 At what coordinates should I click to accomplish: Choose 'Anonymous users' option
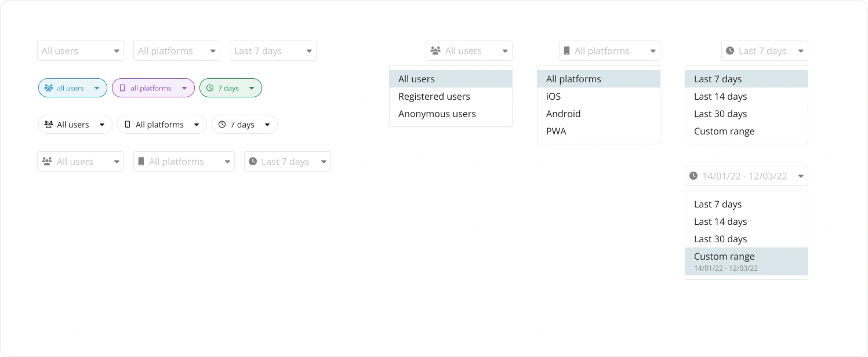coord(437,114)
